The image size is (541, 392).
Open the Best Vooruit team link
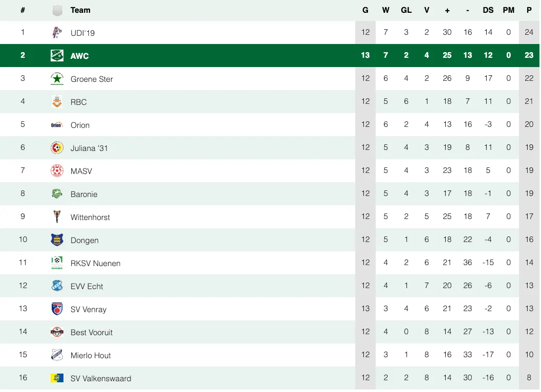point(91,332)
